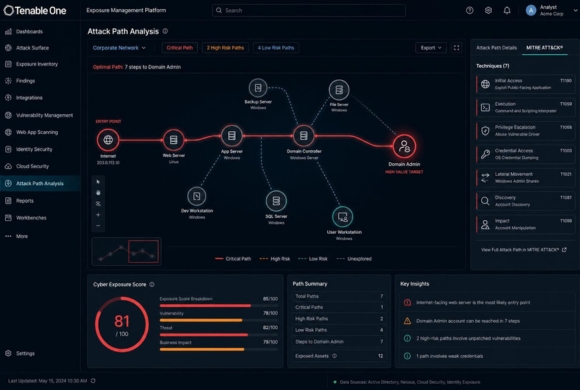The height and width of the screenshot is (390, 580).
Task: Toggle the Critical Path filter
Action: click(x=179, y=48)
